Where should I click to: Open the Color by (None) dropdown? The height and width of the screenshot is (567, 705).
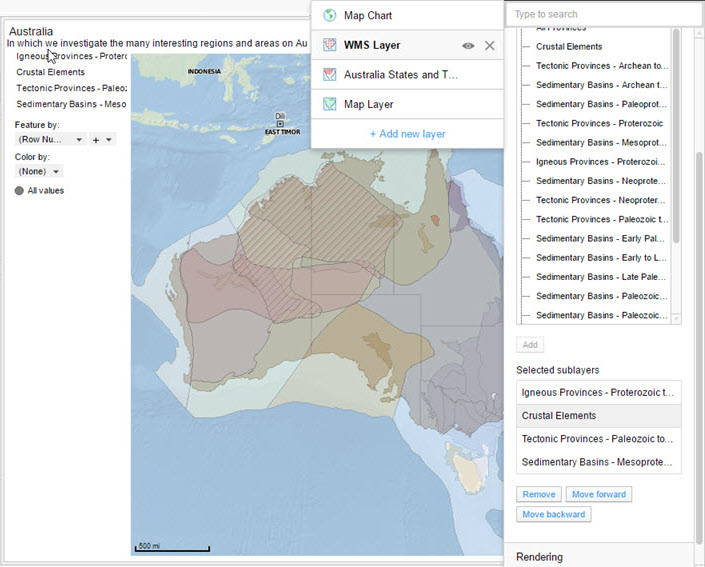39,172
